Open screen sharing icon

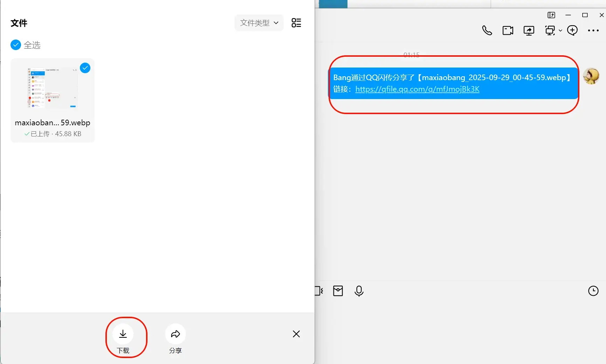coord(529,30)
